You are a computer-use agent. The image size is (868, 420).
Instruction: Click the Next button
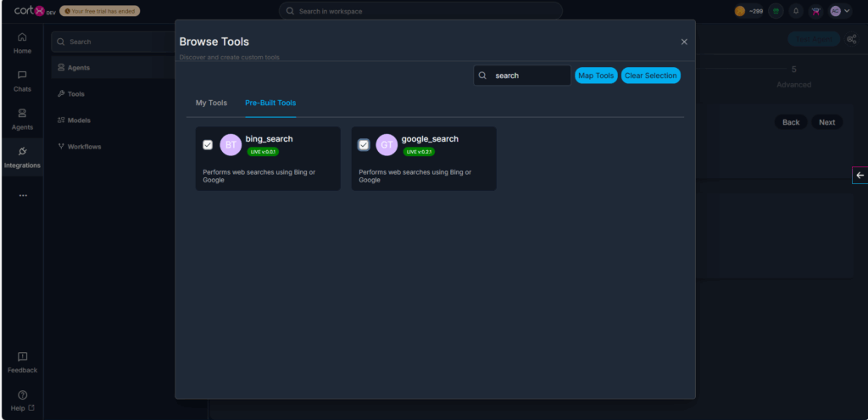826,122
